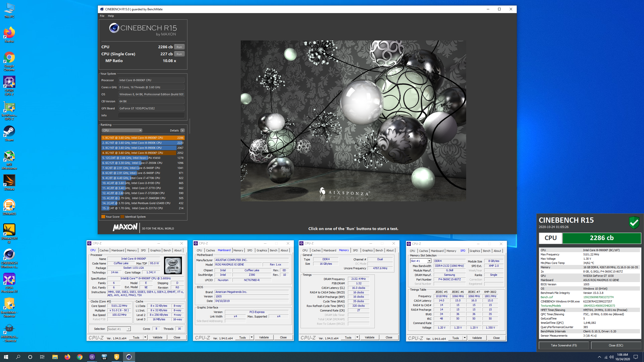This screenshot has width=644, height=362.
Task: Expand Tools dropdown arrow in Memory CPU-Z
Action: 357,338
